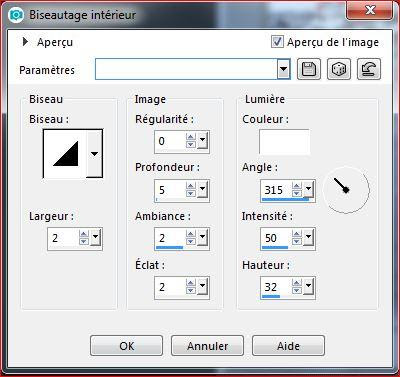Screen dimensions: 400x377
Task: Click the light angle dial control
Action: pos(346,190)
